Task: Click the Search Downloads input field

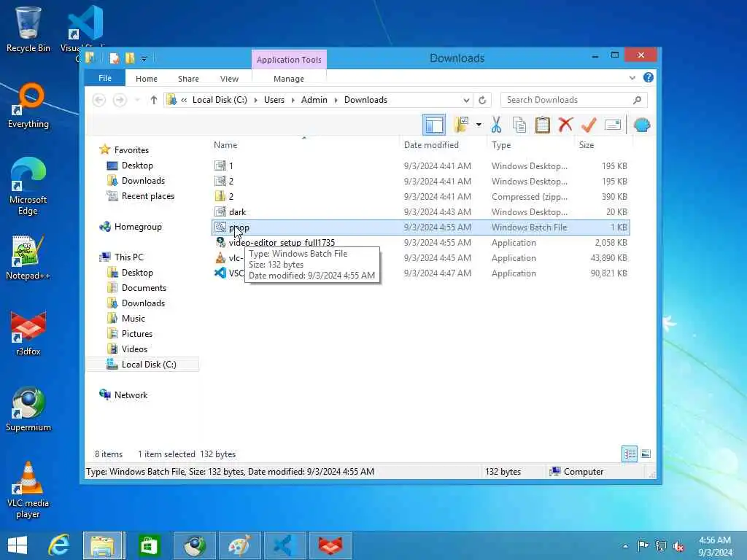Action: (x=573, y=100)
